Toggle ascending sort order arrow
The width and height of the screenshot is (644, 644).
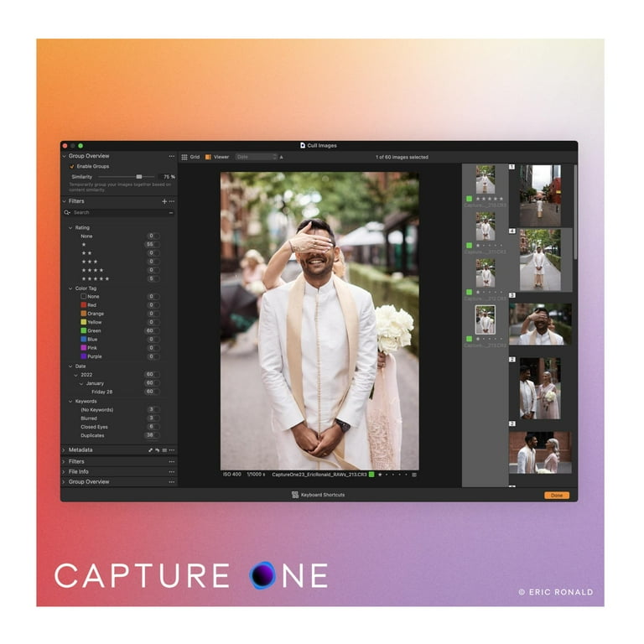tap(282, 158)
